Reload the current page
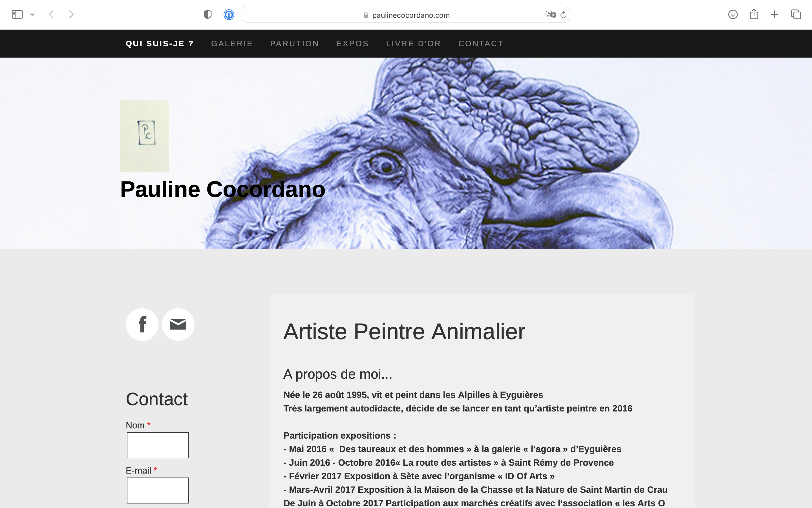This screenshot has height=508, width=812. [x=563, y=14]
